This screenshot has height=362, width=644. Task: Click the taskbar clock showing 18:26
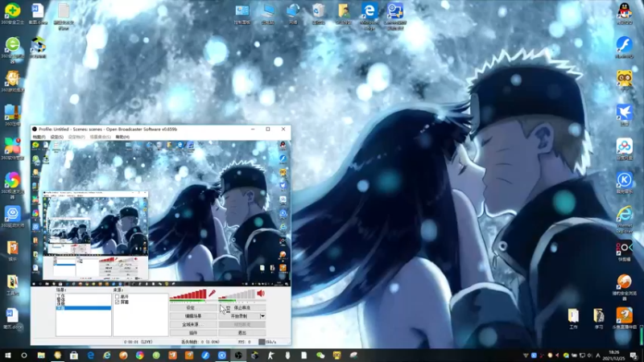point(614,356)
